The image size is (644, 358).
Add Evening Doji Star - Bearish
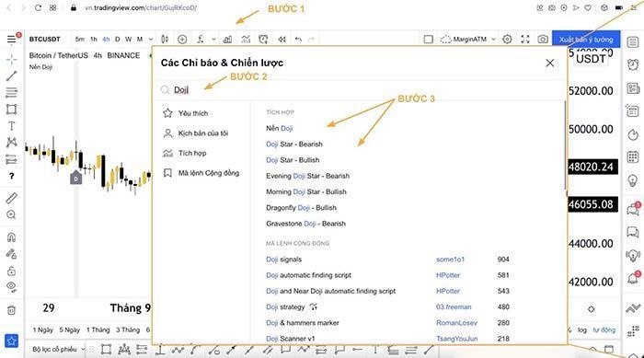coord(307,176)
